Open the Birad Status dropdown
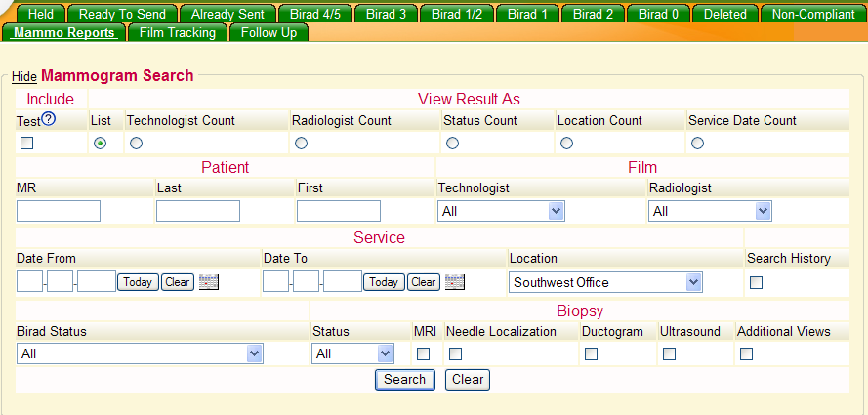868x415 pixels. [140, 353]
